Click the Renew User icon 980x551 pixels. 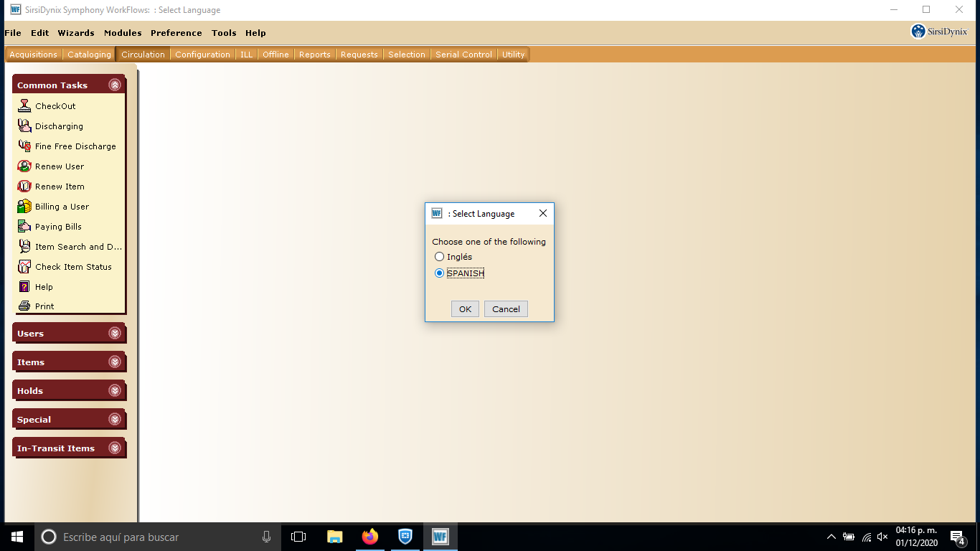tap(24, 166)
